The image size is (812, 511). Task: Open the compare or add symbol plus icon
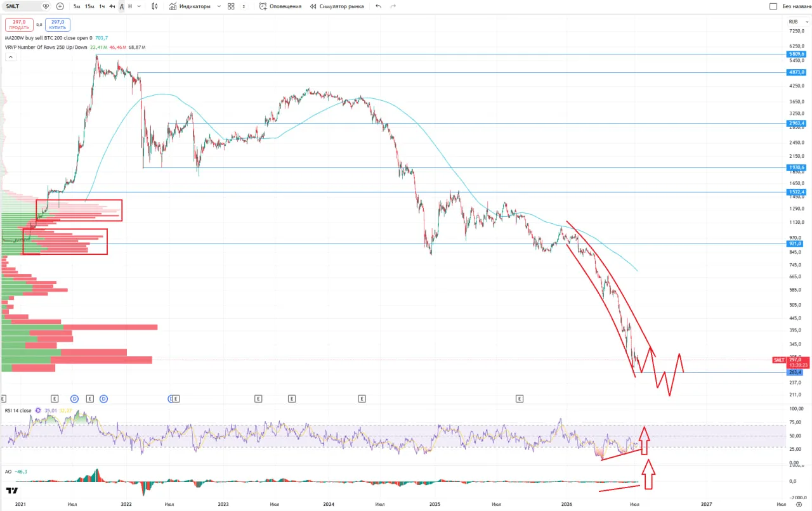60,6
